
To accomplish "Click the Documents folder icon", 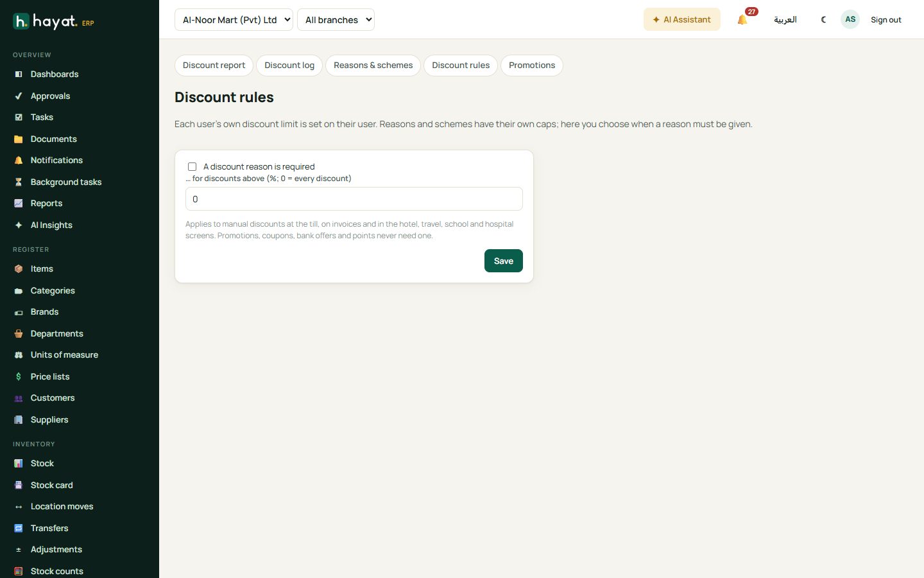I will [19, 139].
